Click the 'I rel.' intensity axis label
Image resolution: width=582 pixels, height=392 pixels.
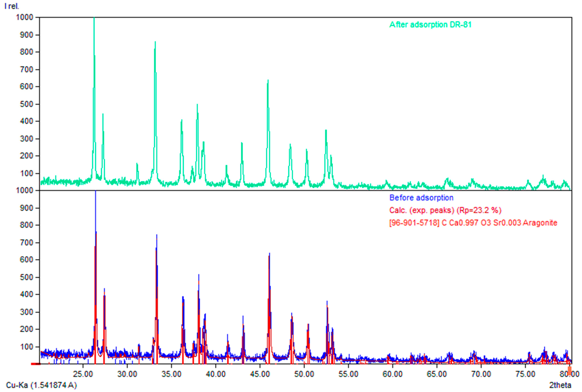point(11,6)
